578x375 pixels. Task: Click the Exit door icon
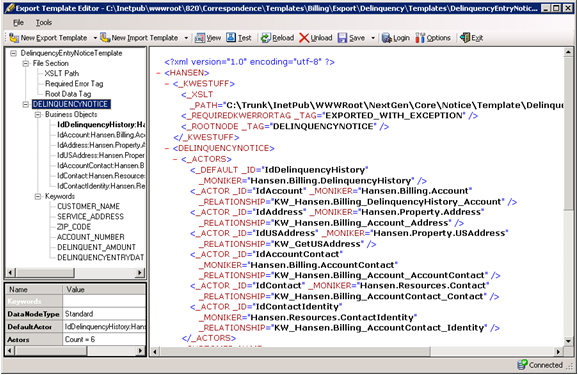465,38
